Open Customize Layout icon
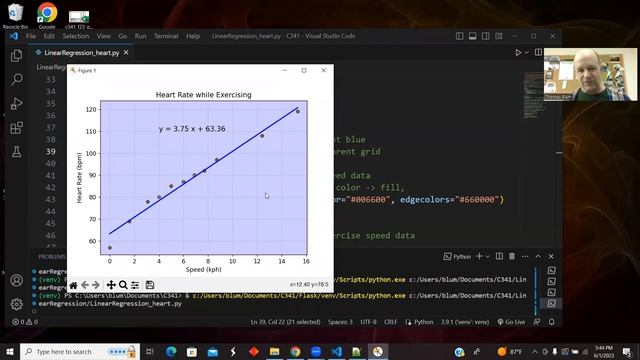 (499, 36)
